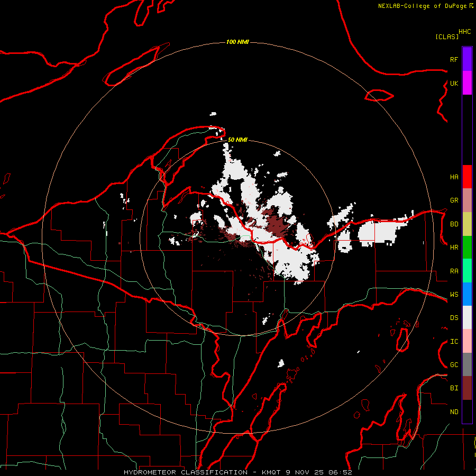
Task: Pick the HR green legend swatch
Action: 467,248
